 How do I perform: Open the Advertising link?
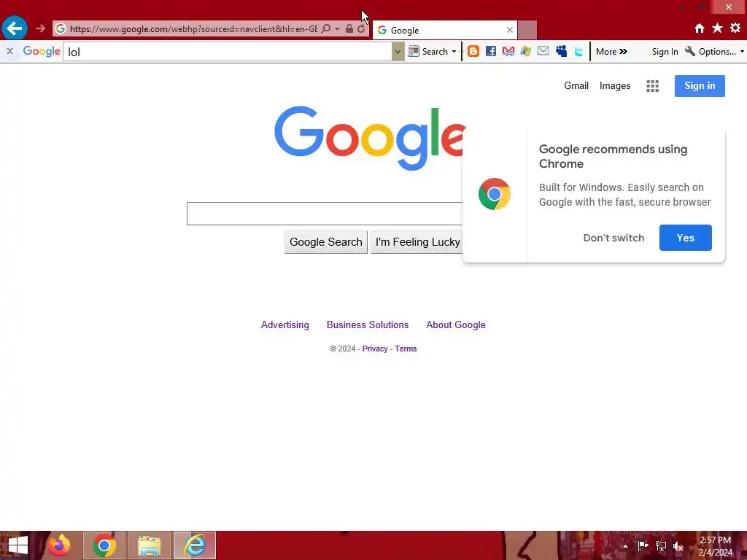(285, 324)
